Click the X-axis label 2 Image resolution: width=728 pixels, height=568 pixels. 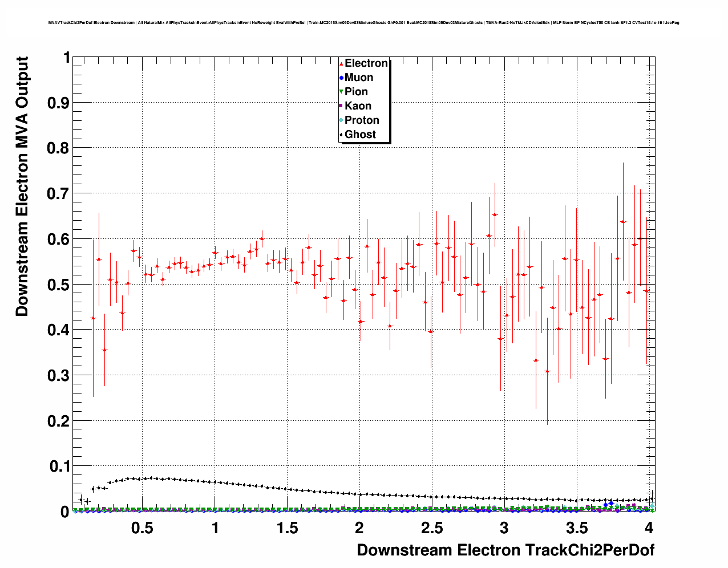[x=359, y=528]
